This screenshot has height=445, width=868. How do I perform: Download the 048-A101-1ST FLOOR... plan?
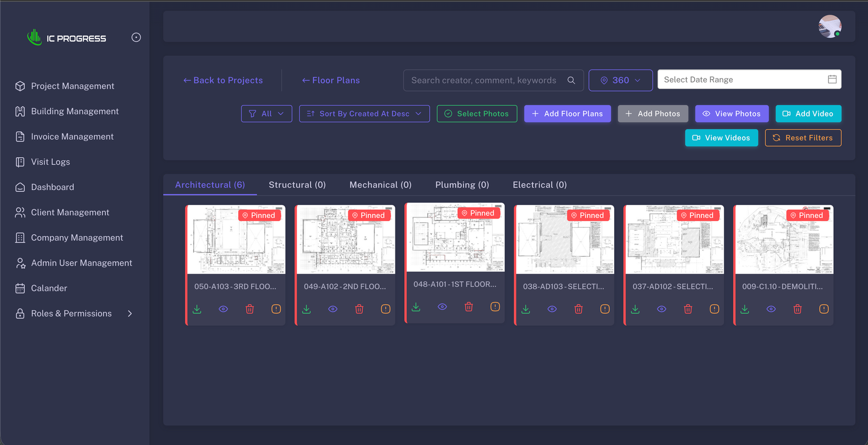[416, 307]
